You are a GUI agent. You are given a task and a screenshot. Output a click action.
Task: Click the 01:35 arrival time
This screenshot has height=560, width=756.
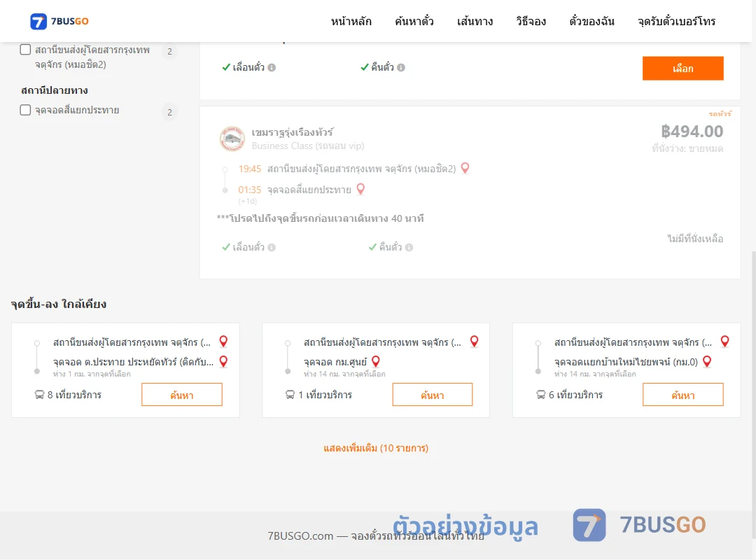click(250, 190)
